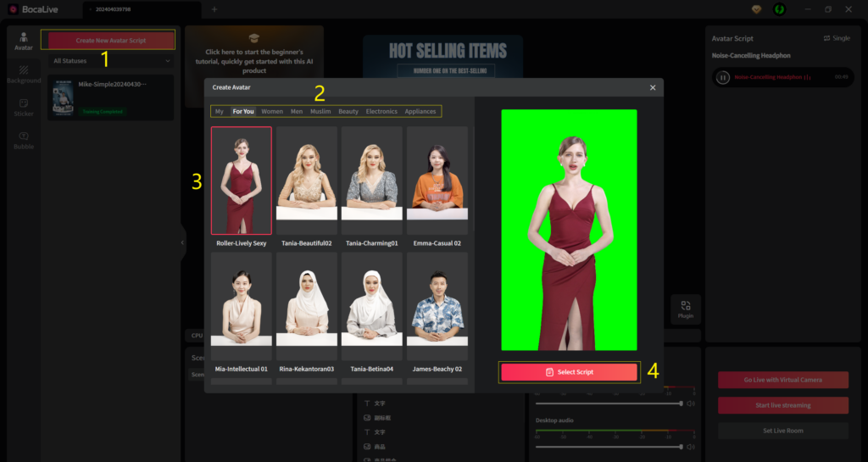Adjust the Desktop audio volume slider
The width and height of the screenshot is (868, 462).
tap(609, 447)
